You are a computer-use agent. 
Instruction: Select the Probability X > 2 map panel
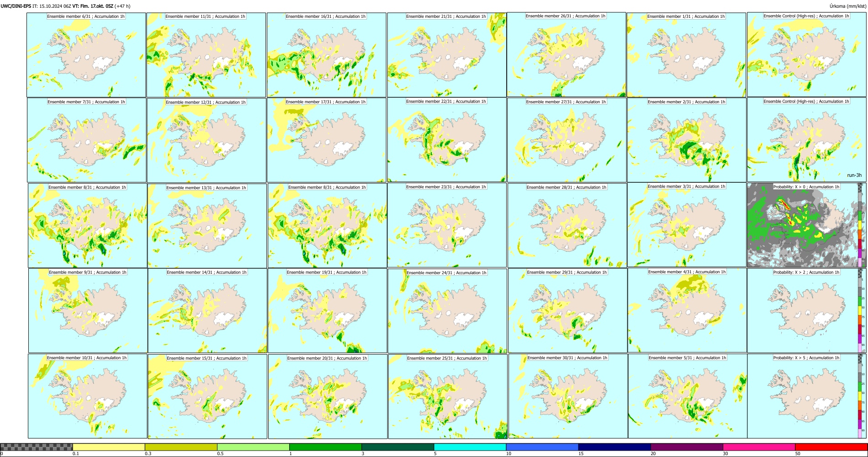[x=807, y=311]
